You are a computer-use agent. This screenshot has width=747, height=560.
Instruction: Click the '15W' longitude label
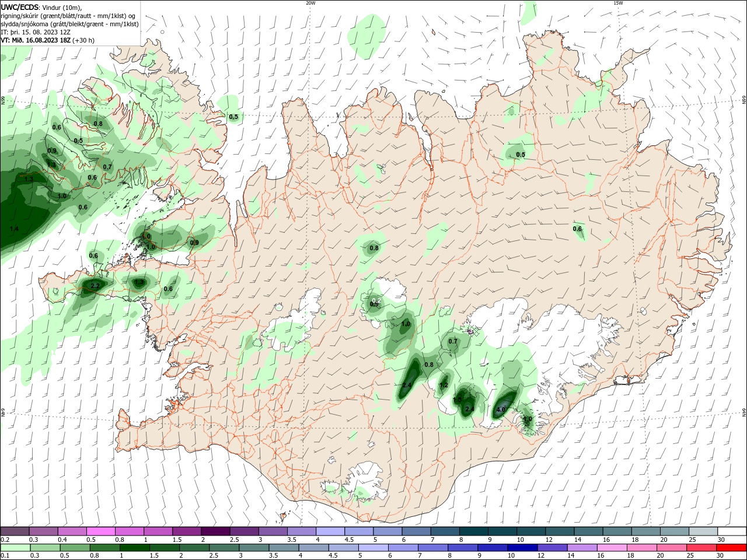(x=618, y=3)
